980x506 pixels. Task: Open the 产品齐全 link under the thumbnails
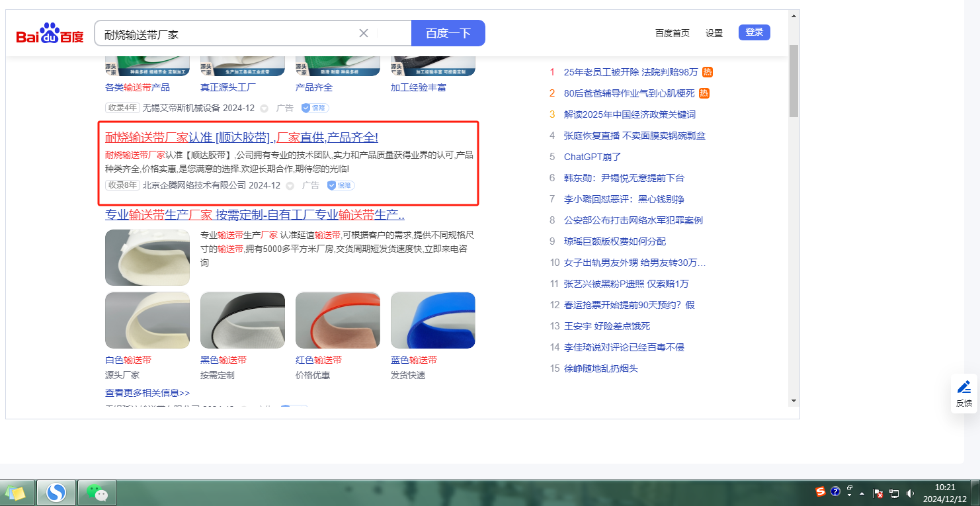(314, 87)
